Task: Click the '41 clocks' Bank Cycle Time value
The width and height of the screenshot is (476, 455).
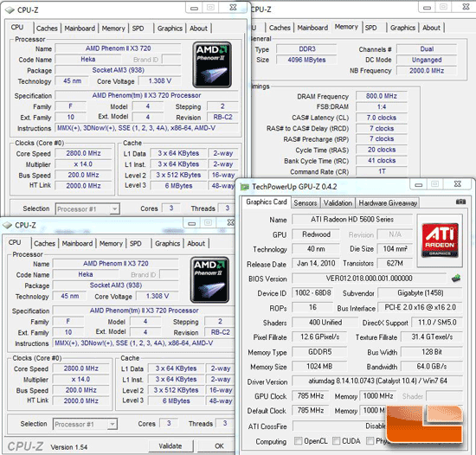Action: coord(382,161)
